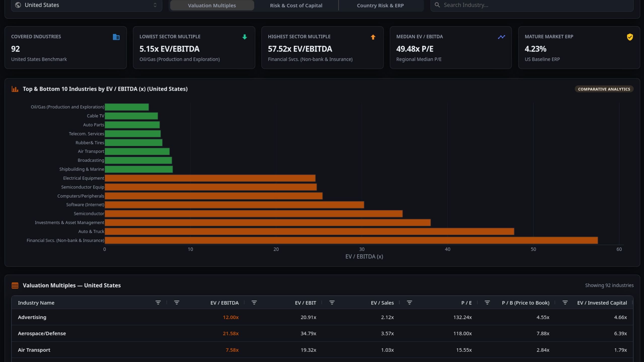The height and width of the screenshot is (362, 644).
Task: Click the Cable TV chart bar
Action: (131, 116)
